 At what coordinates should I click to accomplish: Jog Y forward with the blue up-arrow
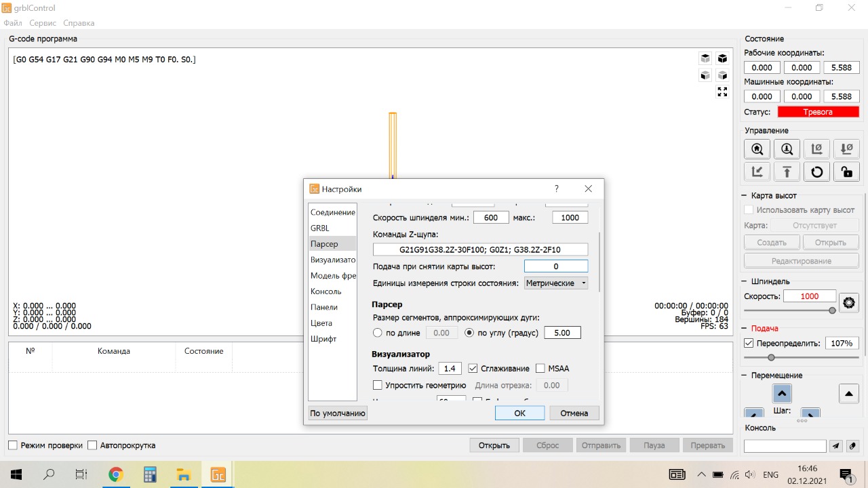coord(782,393)
